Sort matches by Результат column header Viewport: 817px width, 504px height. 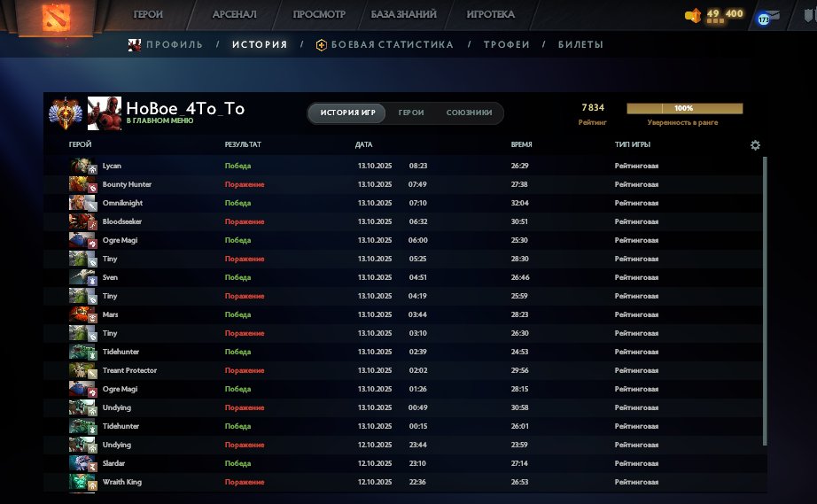point(243,144)
